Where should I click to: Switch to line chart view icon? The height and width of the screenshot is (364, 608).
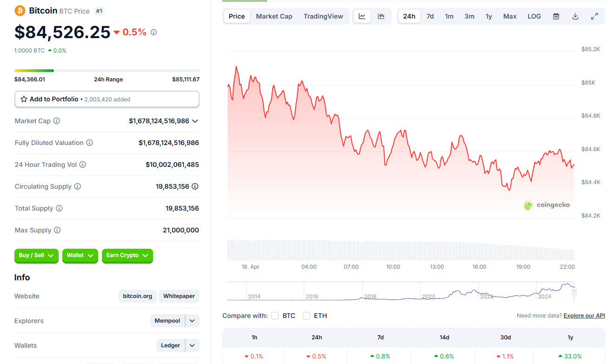[x=362, y=16]
